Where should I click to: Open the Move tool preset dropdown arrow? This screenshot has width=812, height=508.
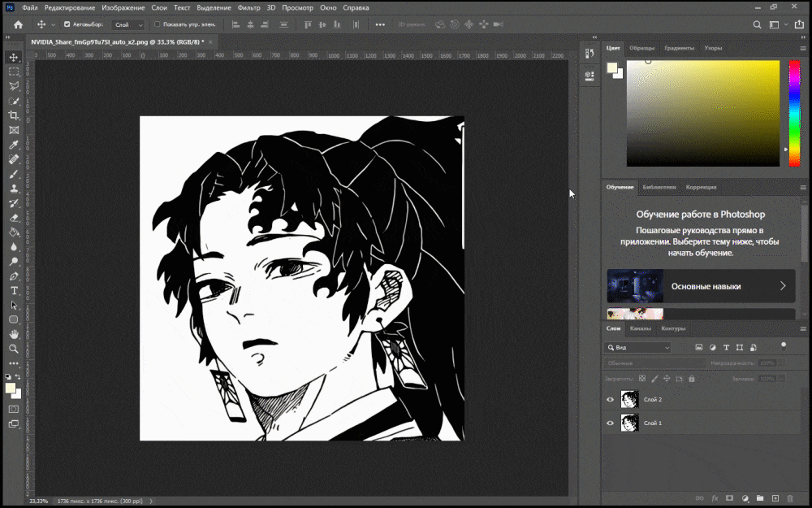(53, 24)
